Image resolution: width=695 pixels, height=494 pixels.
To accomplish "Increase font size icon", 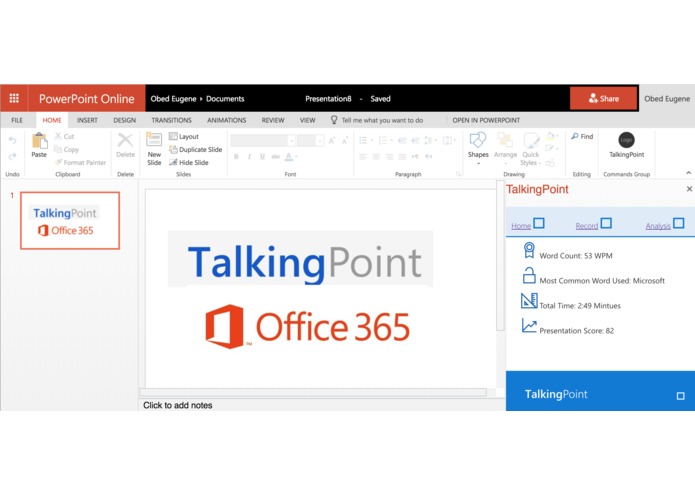I will tap(332, 140).
